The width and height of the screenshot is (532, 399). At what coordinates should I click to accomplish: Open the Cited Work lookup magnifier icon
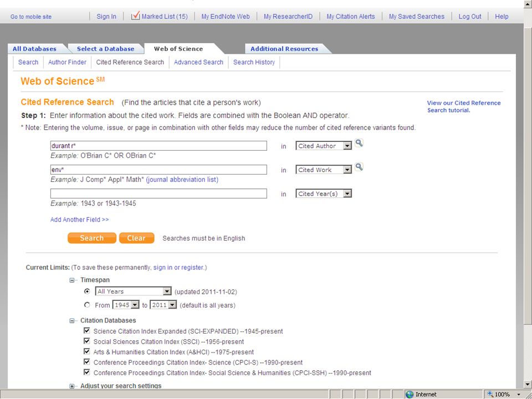coord(359,167)
